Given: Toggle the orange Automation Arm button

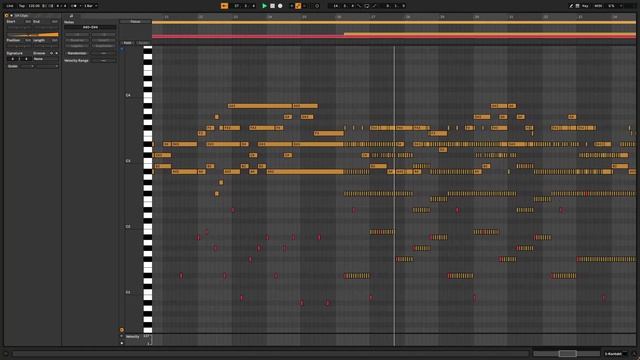Looking at the screenshot, I should tap(298, 6).
